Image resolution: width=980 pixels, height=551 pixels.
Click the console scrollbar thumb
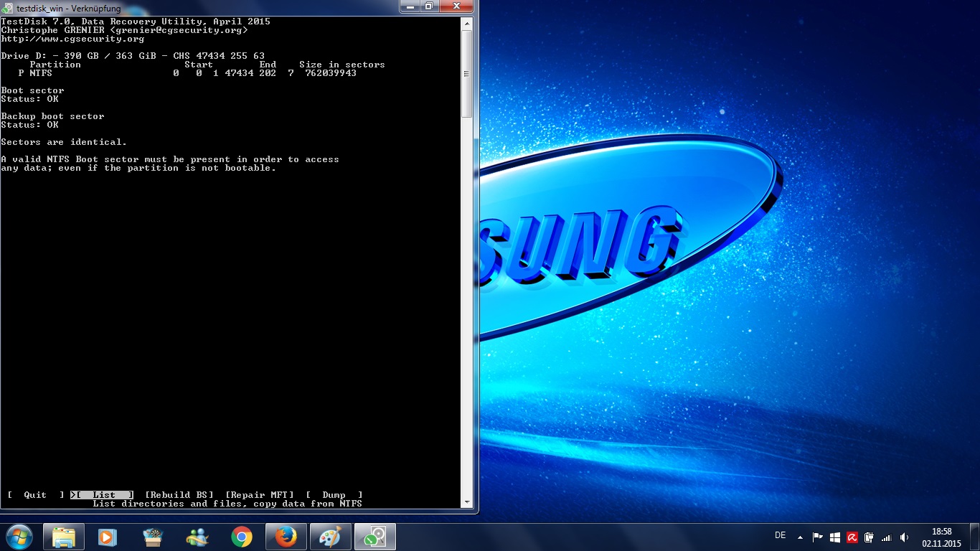tap(466, 73)
